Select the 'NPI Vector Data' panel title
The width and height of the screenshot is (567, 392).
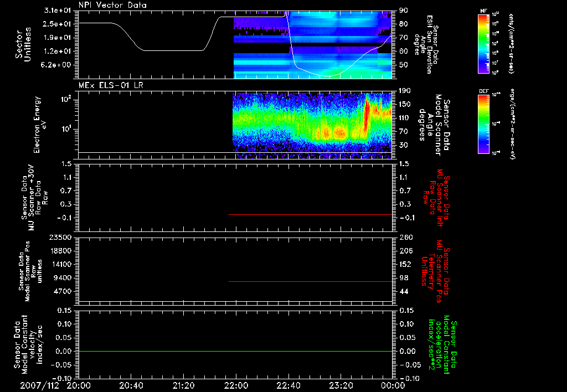tap(112, 5)
